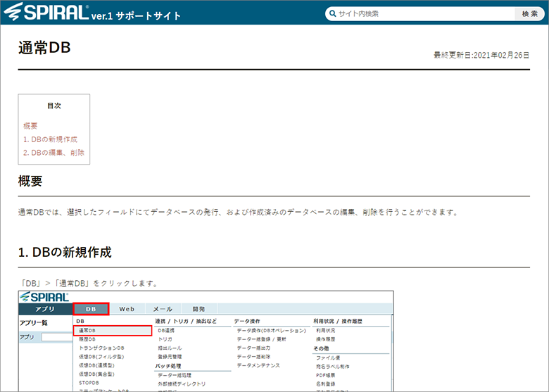Screen dimensions: 549x392
Task: Click the バッチ処理 subheading
Action: pyautogui.click(x=168, y=366)
